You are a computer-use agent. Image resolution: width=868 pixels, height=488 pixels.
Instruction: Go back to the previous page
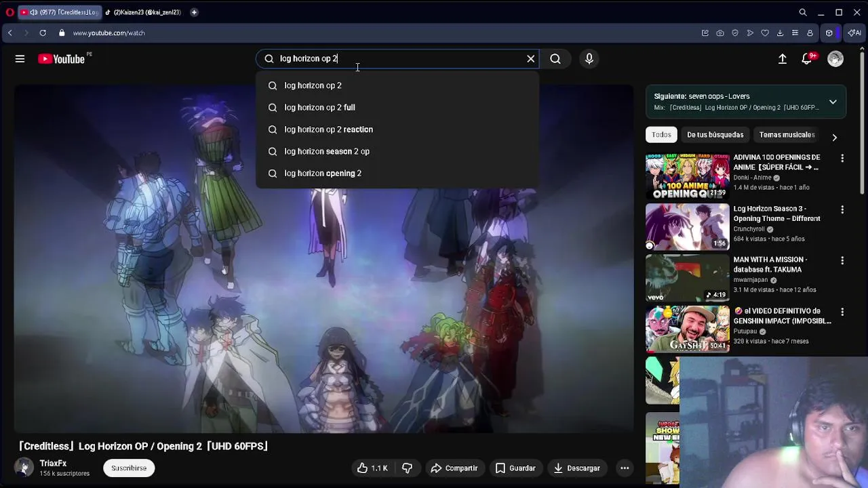(x=10, y=33)
